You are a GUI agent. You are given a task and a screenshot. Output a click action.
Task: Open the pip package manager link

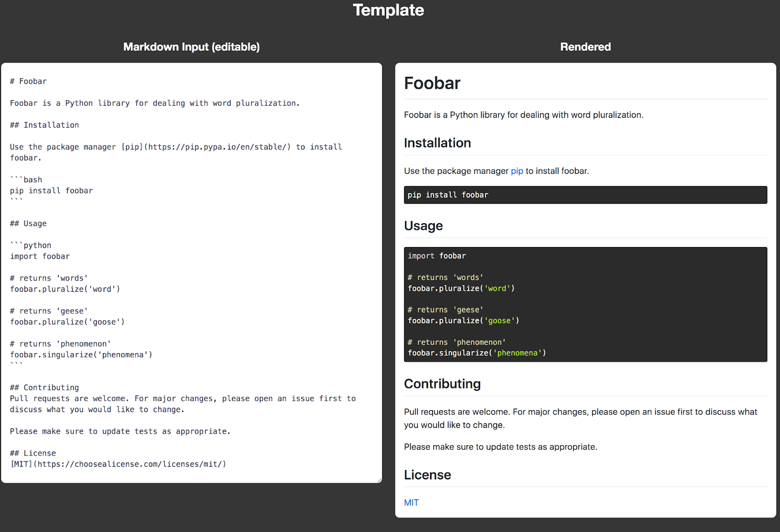coord(516,171)
